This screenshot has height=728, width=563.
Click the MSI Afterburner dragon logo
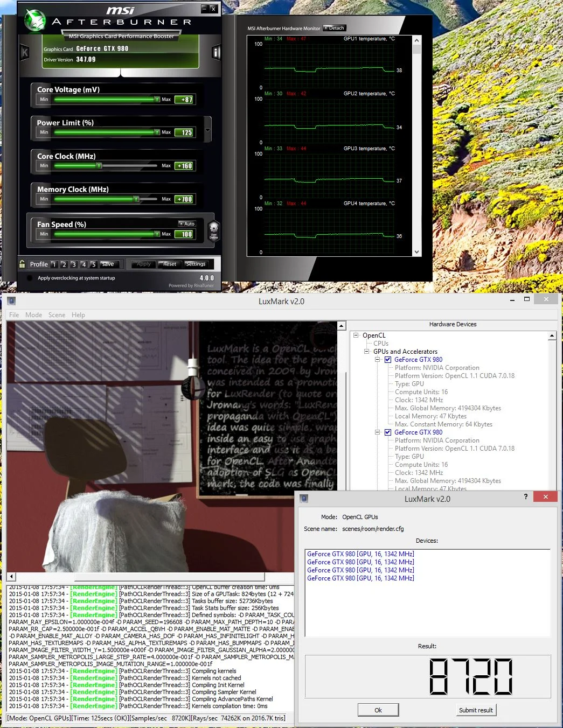click(x=34, y=20)
